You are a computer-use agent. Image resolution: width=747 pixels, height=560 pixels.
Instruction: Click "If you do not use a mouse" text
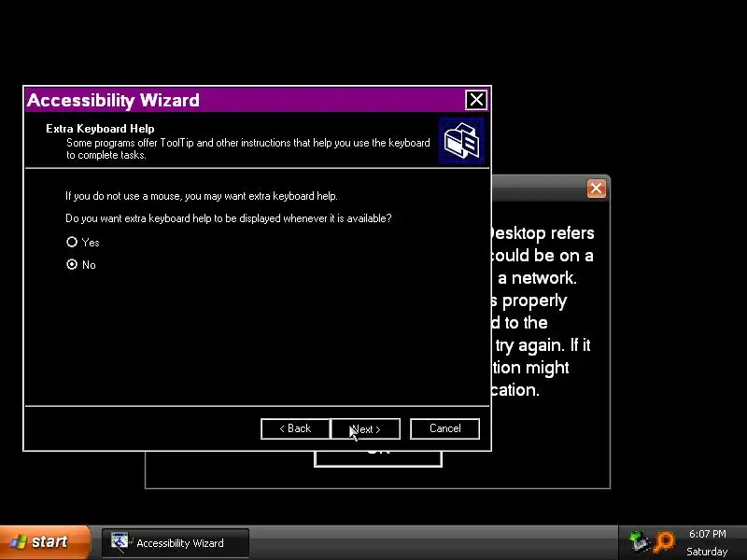tap(202, 196)
